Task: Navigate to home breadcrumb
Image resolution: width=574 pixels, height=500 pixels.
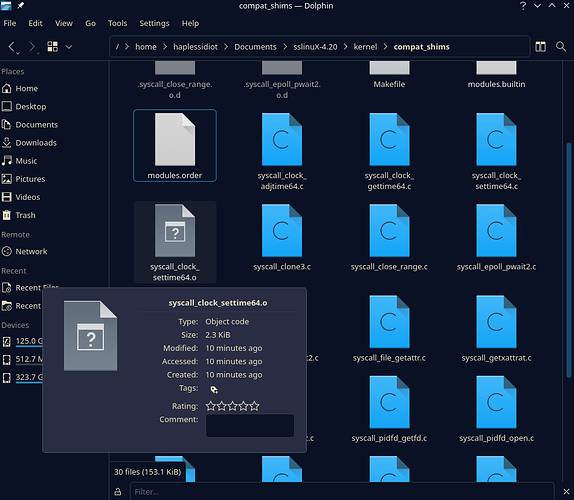Action: click(146, 47)
